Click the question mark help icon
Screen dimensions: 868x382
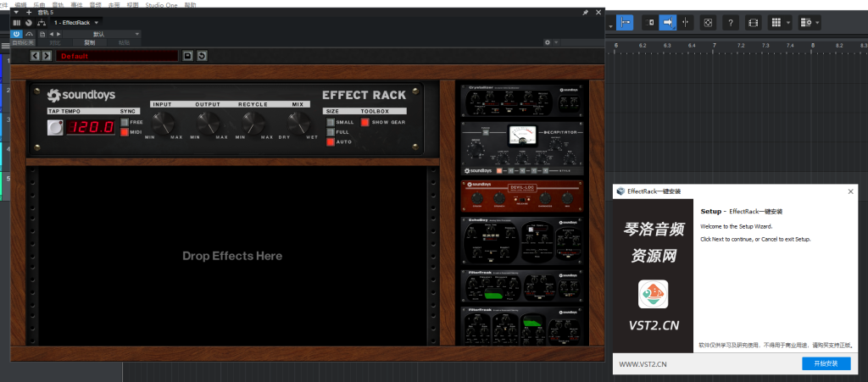(730, 22)
